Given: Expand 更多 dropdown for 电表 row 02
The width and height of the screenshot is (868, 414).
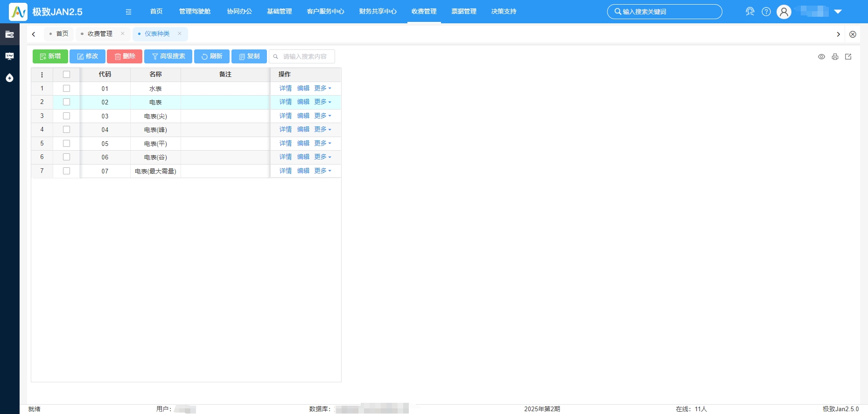Looking at the screenshot, I should (x=322, y=102).
